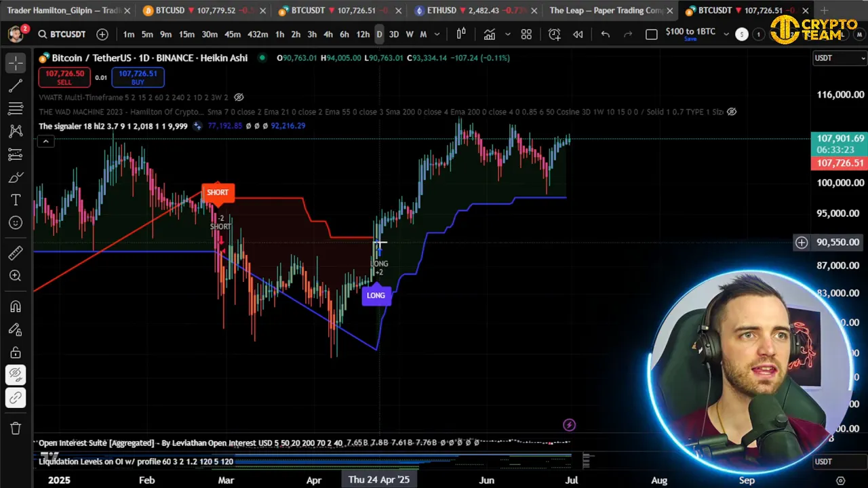Open the USDT currency dropdown at top
The width and height of the screenshot is (868, 488).
(x=839, y=58)
